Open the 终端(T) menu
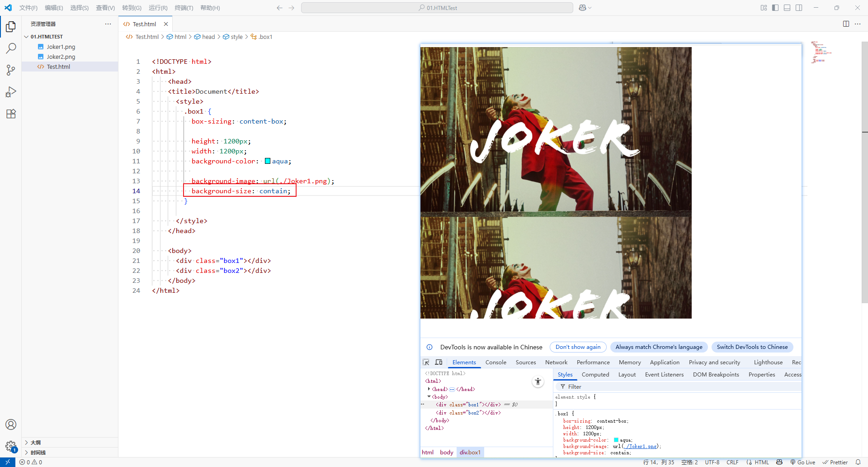The image size is (868, 467). pos(184,8)
